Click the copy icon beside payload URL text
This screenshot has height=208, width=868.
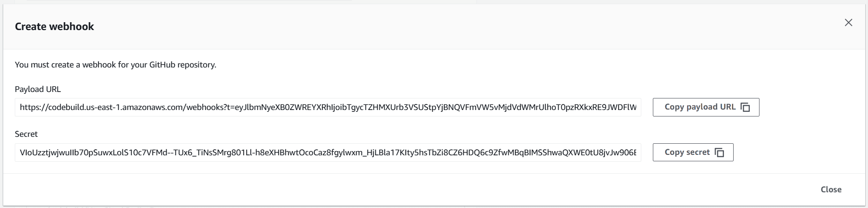[x=745, y=107]
